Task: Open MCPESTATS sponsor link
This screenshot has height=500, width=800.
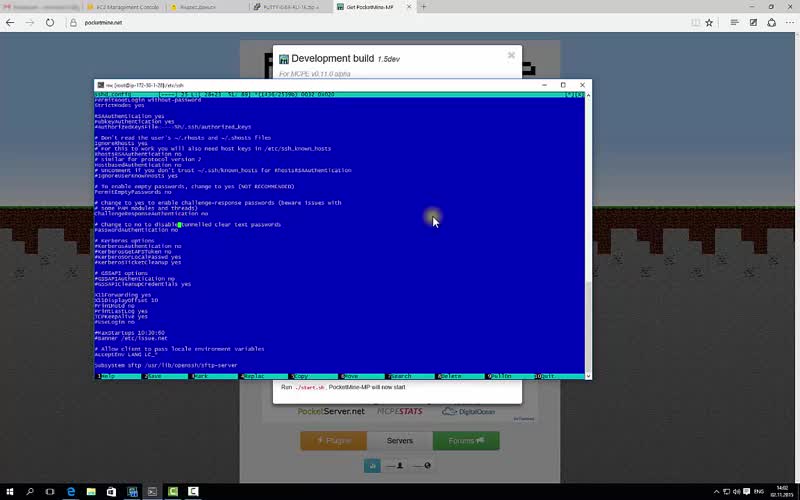Action: click(x=399, y=411)
